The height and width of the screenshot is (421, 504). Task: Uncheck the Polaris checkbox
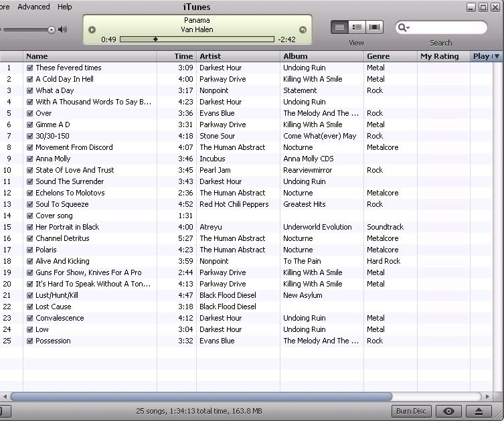[x=30, y=250]
